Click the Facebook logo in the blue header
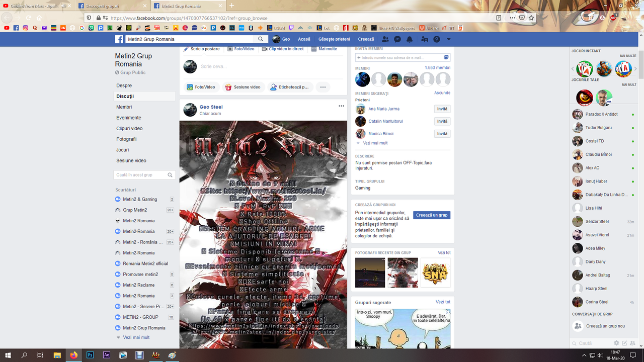Image resolution: width=644 pixels, height=362 pixels. coord(119,39)
